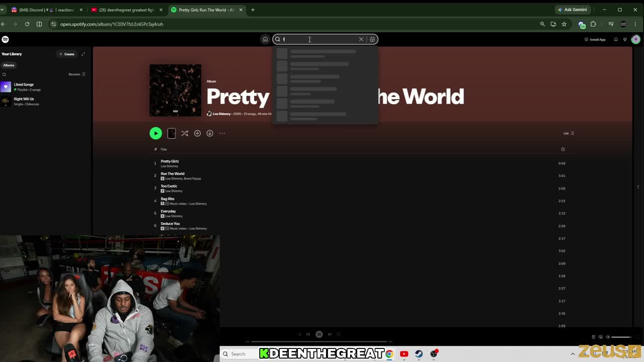Viewport: 644px width, 362px height.
Task: Open a new browser tab
Action: 253,10
